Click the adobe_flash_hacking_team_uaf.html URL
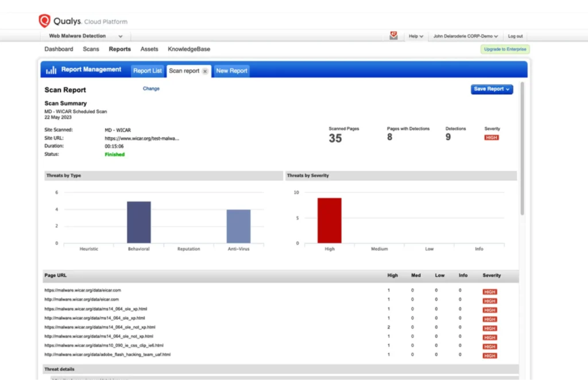 coord(107,355)
